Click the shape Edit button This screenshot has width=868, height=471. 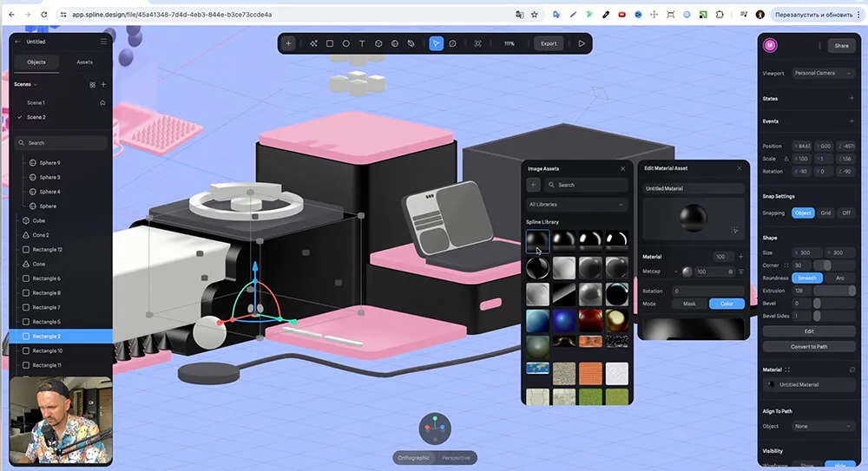(x=809, y=331)
